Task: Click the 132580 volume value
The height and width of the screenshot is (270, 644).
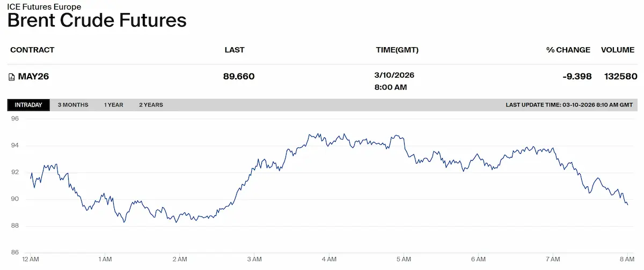Action: coord(620,77)
